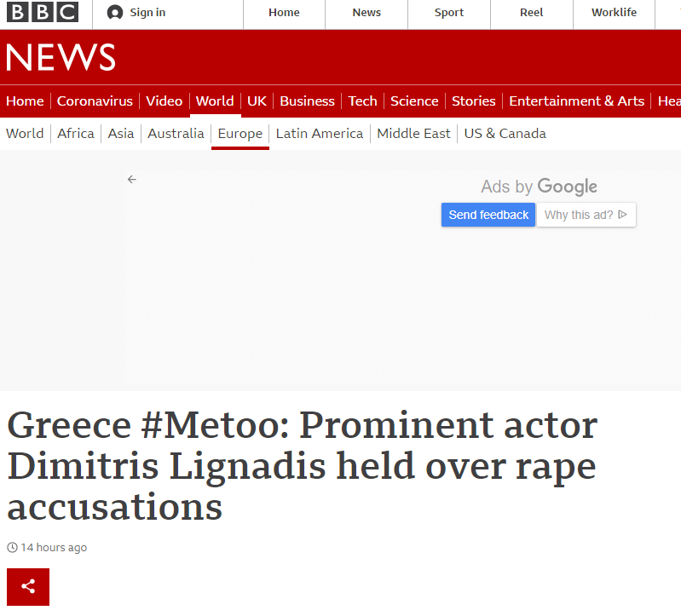Open the US & Canada region
Image resolution: width=681 pixels, height=616 pixels.
click(x=505, y=133)
